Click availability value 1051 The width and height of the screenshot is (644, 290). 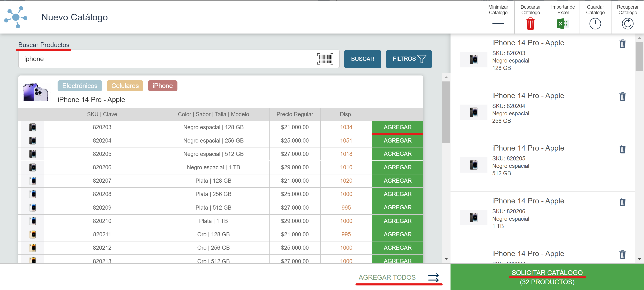tap(346, 140)
